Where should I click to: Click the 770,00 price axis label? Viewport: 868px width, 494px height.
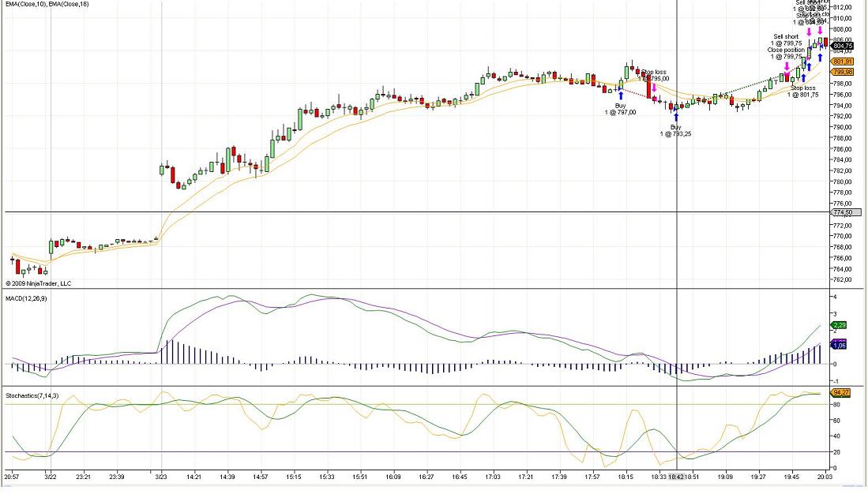click(843, 236)
